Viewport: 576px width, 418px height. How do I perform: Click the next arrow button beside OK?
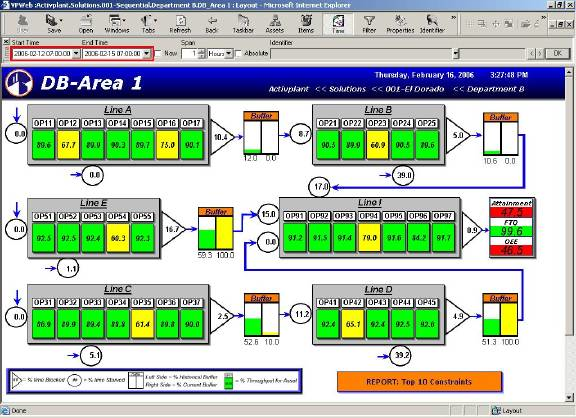pos(540,54)
